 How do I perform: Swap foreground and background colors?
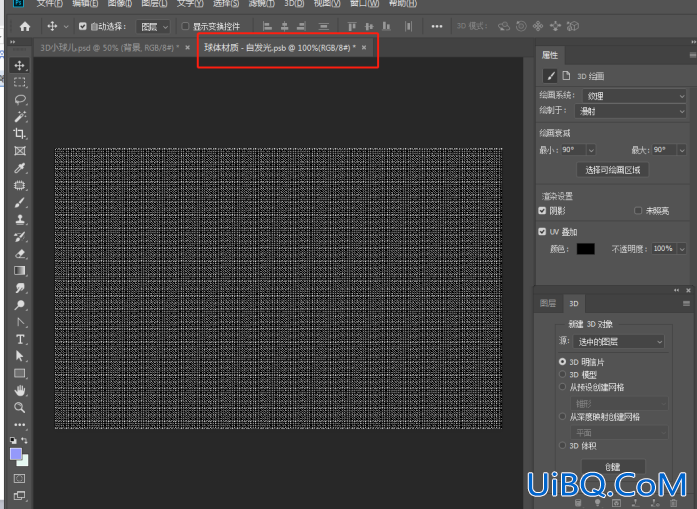[x=24, y=440]
